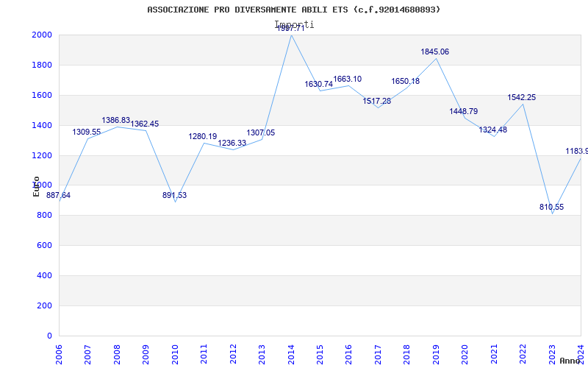Click the 2000 value on Euro axis
The image size is (588, 368).
(x=43, y=35)
